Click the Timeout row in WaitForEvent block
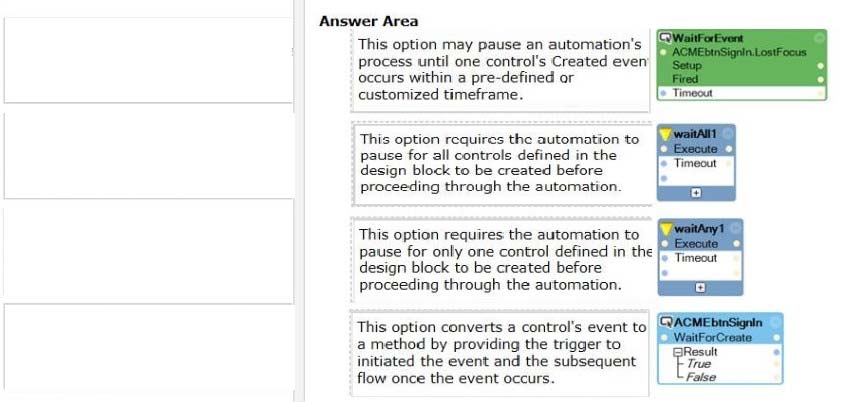 click(742, 93)
